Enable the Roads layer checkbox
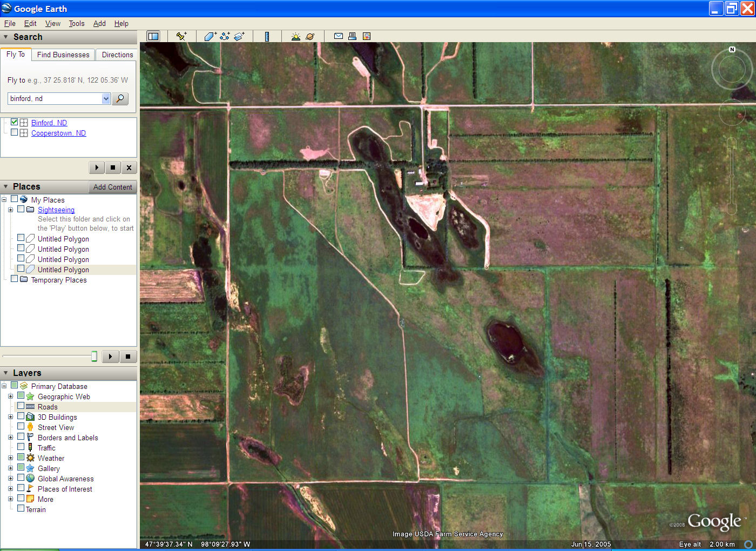The height and width of the screenshot is (551, 756). [x=21, y=406]
